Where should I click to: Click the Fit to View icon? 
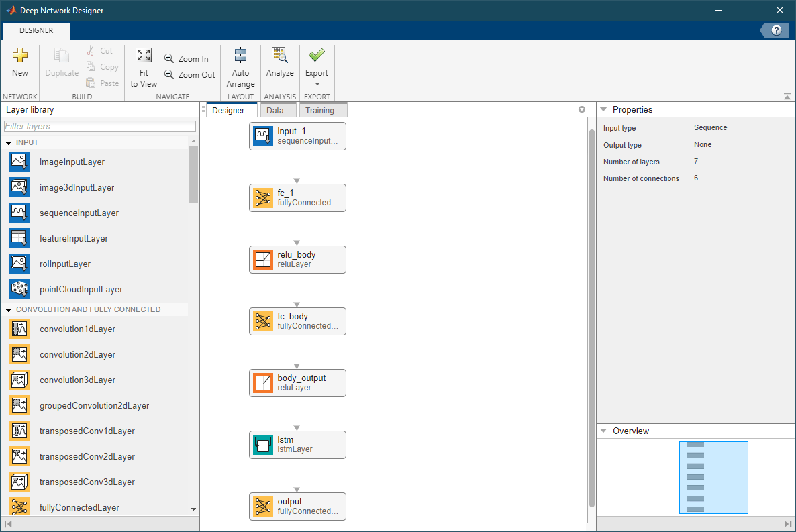pyautogui.click(x=144, y=55)
